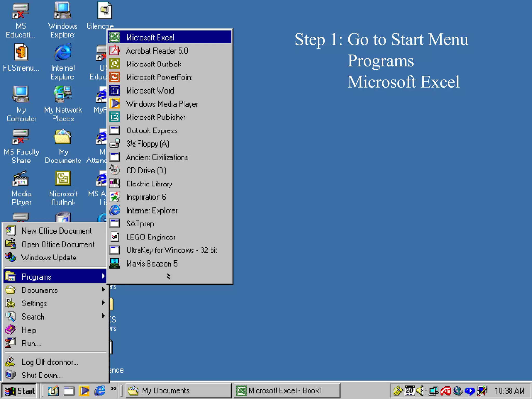Show hidden quick launch icons chevron
532x399 pixels.
click(114, 389)
